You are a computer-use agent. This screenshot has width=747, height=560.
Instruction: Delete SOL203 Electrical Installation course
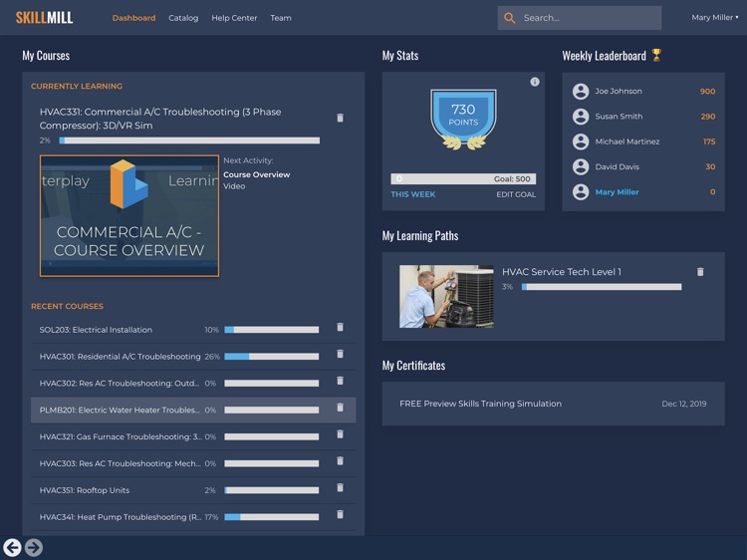pyautogui.click(x=341, y=327)
